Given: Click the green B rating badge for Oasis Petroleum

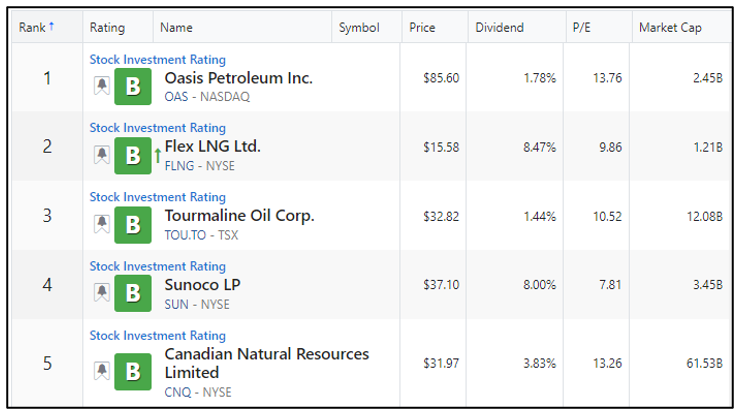Looking at the screenshot, I should [x=133, y=86].
